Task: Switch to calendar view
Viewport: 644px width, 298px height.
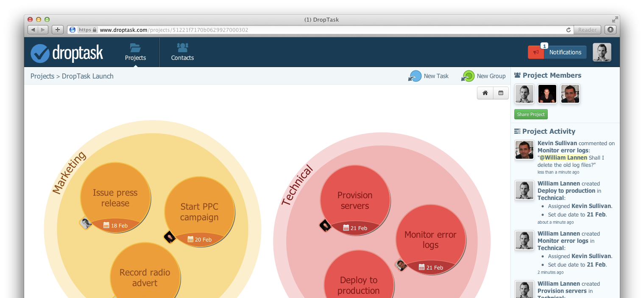Action: point(501,93)
